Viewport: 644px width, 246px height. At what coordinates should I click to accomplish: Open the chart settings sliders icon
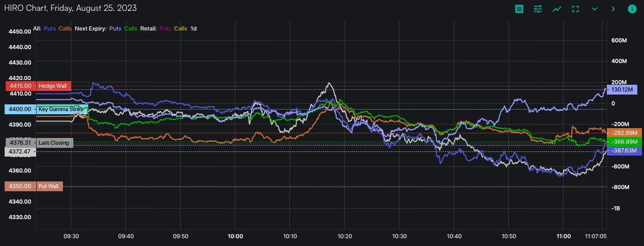click(x=538, y=9)
